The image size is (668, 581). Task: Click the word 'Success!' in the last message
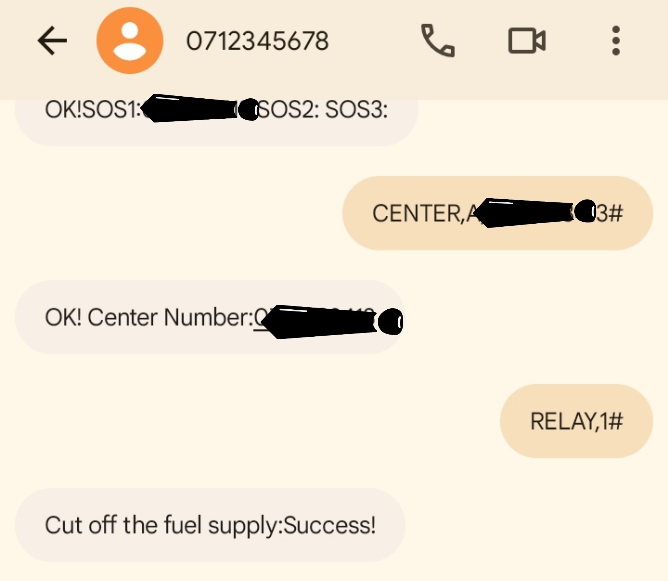(330, 525)
